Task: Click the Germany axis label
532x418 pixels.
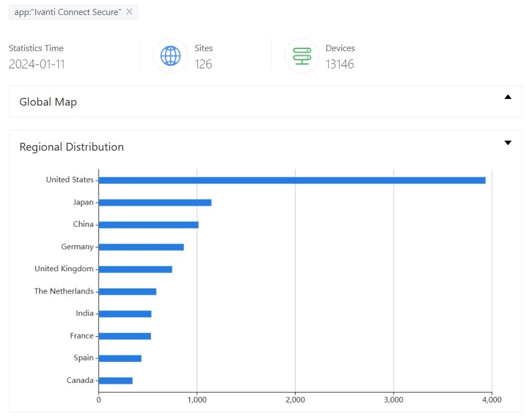Action: click(x=77, y=247)
